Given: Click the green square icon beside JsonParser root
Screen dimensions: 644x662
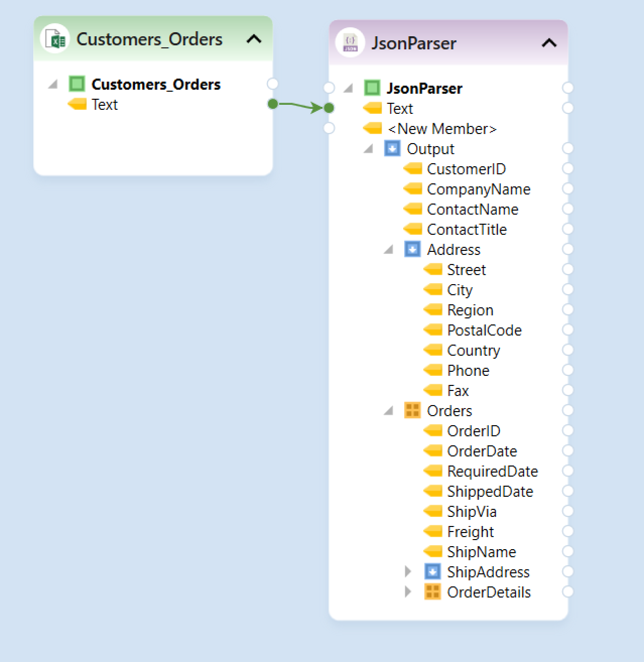Looking at the screenshot, I should coord(372,88).
